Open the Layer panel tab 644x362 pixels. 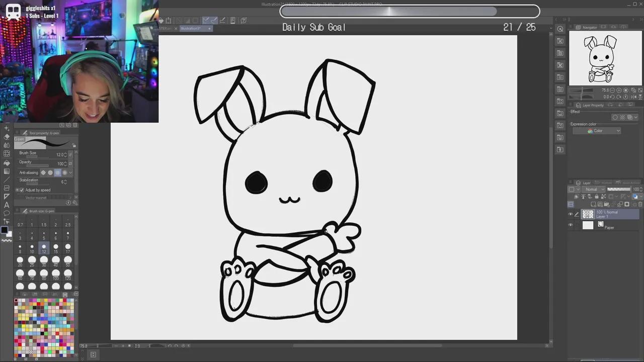[x=584, y=183]
